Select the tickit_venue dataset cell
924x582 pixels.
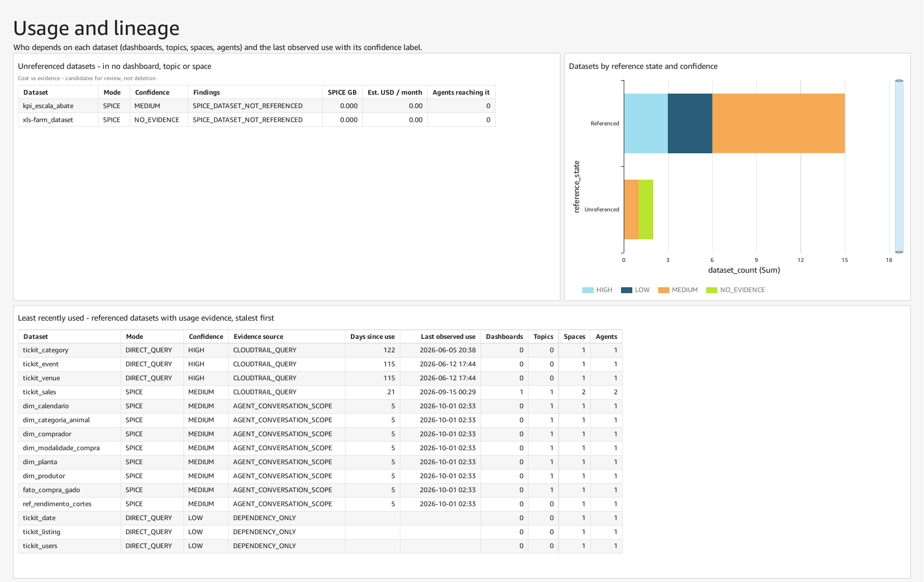click(69, 378)
